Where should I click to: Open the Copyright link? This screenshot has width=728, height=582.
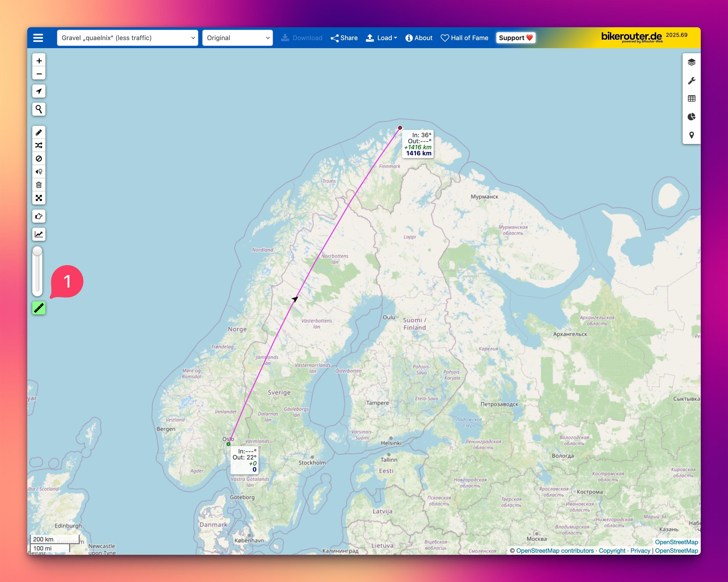coord(612,550)
